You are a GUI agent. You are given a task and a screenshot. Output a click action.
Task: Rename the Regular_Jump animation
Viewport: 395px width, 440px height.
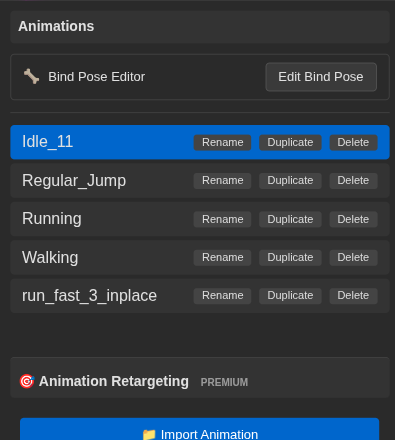222,181
